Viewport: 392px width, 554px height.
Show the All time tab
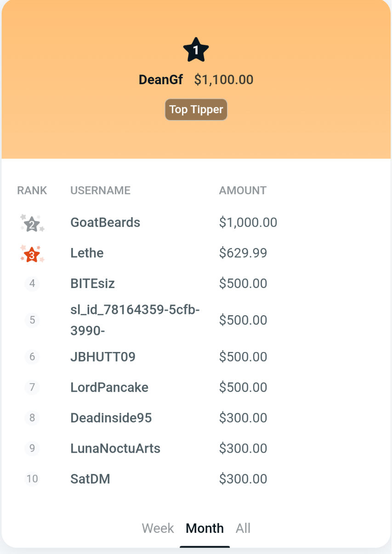pos(243,528)
